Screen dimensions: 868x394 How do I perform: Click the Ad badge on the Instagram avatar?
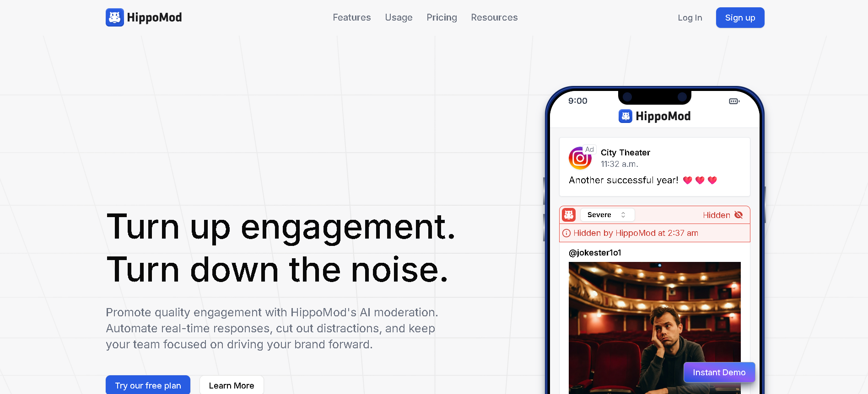point(589,149)
